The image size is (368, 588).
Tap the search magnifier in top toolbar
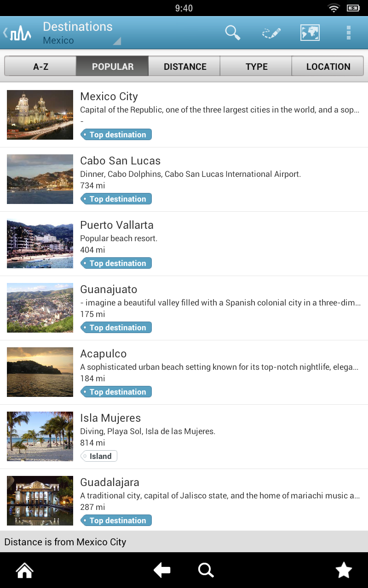click(x=233, y=33)
